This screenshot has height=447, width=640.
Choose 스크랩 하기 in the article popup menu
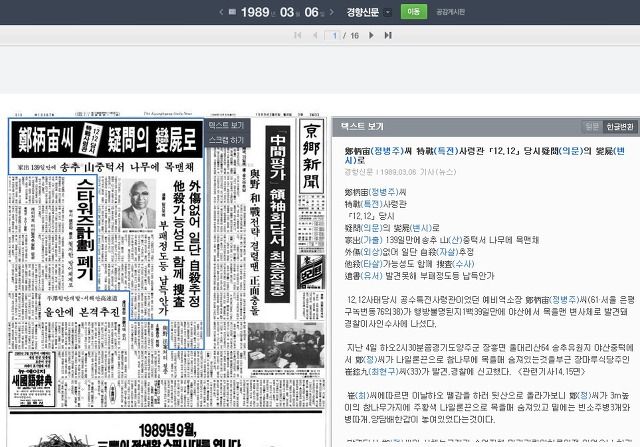point(226,140)
